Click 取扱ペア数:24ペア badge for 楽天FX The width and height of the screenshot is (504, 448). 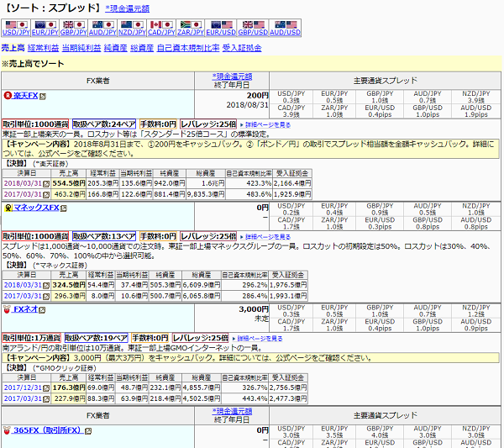tap(104, 124)
